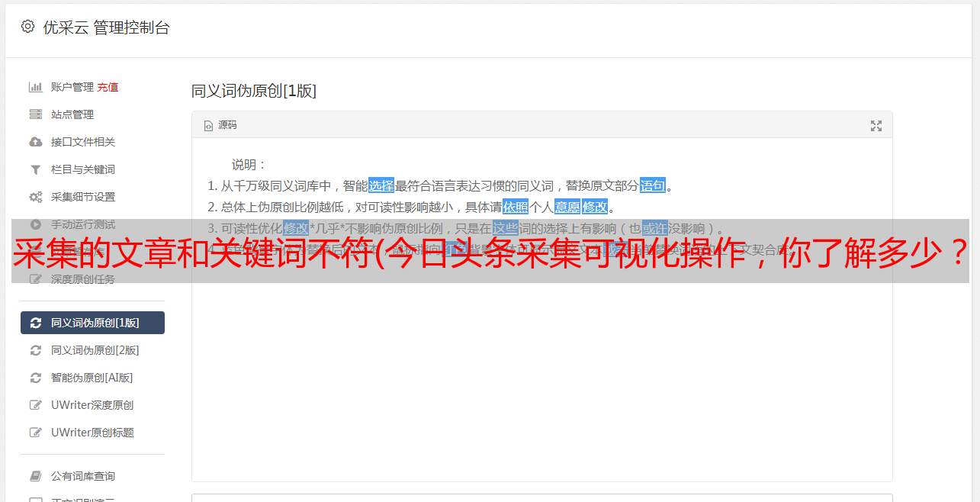
Task: Open 同义词伪原创[2版] menu item
Action: (92, 350)
